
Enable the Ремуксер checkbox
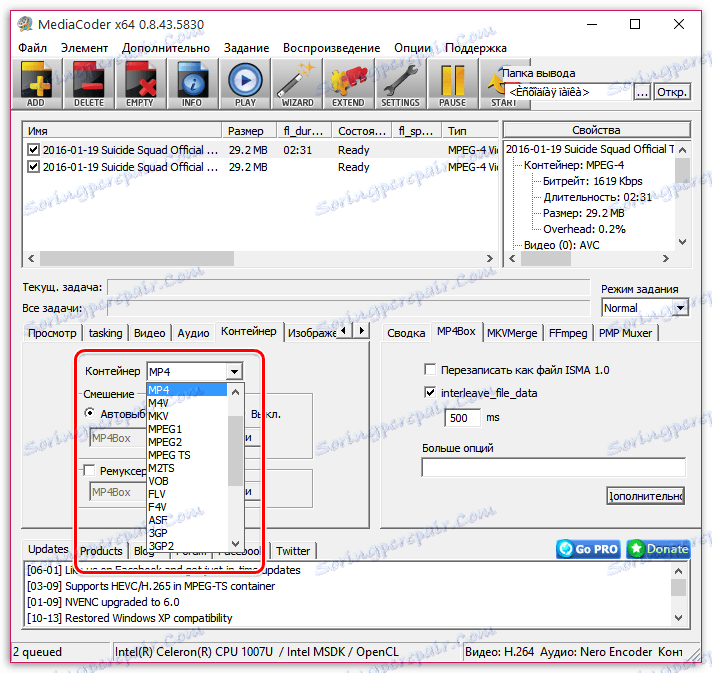click(x=89, y=470)
